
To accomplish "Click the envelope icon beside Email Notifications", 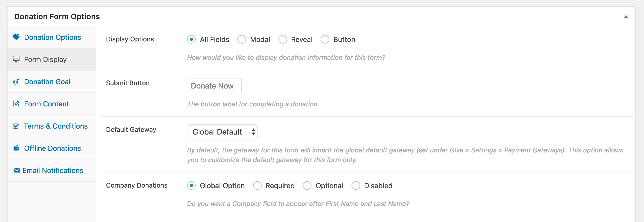I will pos(17,170).
